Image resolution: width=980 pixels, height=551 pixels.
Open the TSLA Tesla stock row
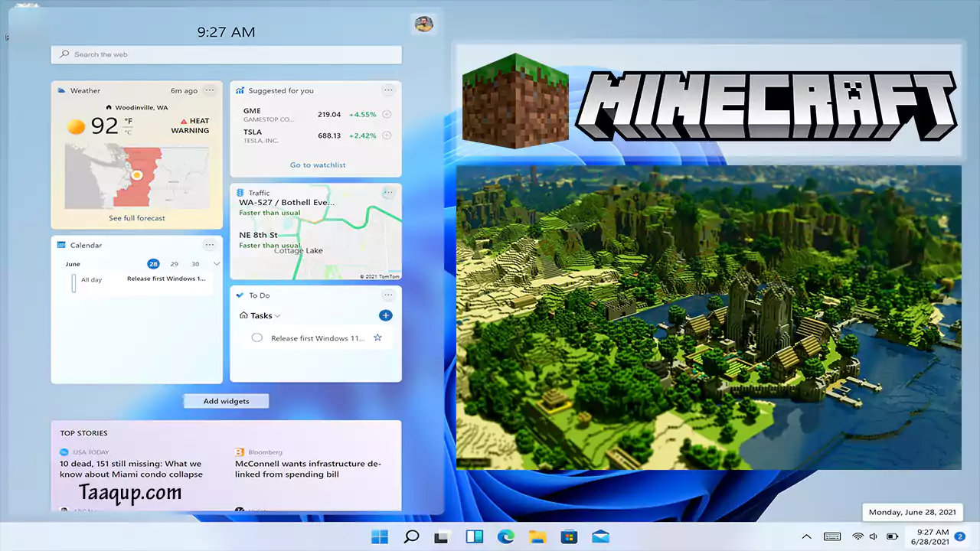tap(316, 136)
